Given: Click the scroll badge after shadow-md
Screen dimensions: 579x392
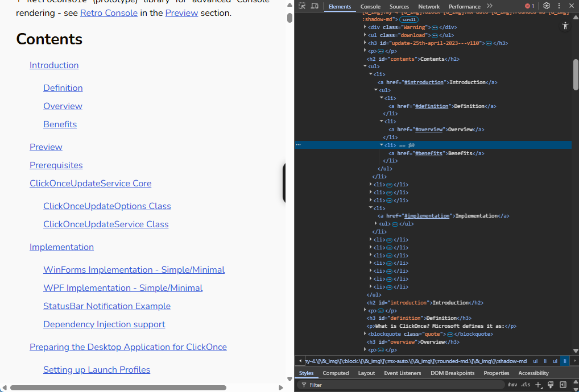Looking at the screenshot, I should point(409,19).
